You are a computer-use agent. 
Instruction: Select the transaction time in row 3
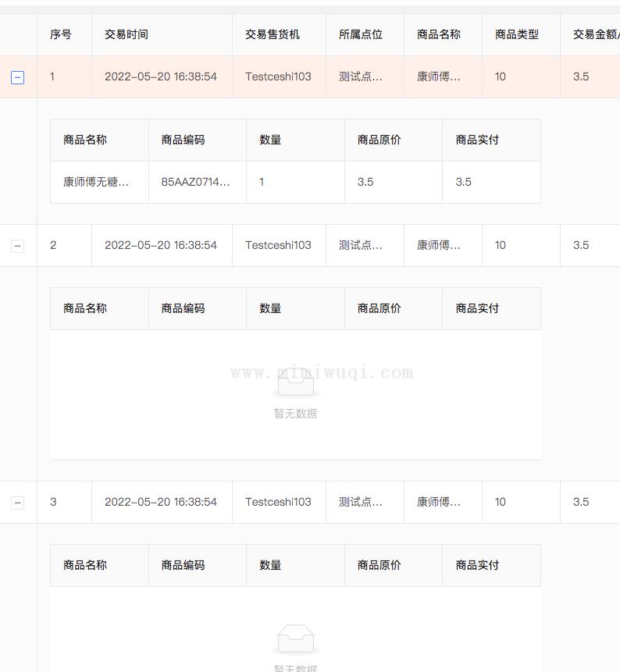pyautogui.click(x=161, y=502)
